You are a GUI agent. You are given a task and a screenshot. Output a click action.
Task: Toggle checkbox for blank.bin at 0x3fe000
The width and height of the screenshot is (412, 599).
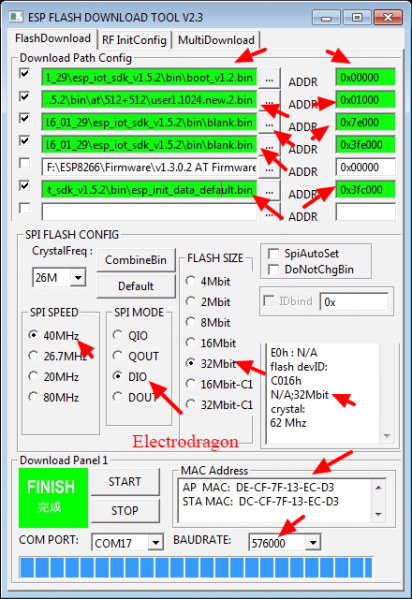pyautogui.click(x=24, y=141)
